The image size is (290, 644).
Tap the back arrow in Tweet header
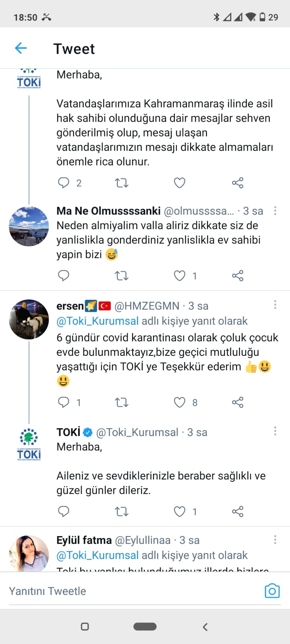(21, 49)
